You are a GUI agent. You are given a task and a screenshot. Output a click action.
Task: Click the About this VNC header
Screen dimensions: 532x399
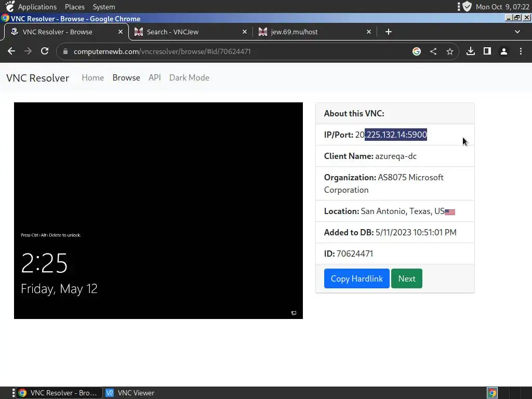(354, 113)
